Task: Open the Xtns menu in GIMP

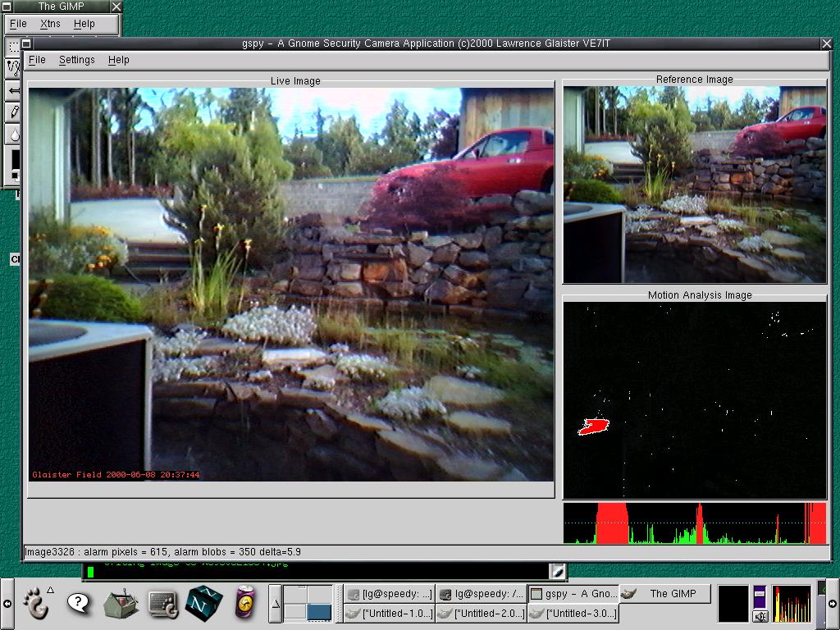Action: [x=50, y=24]
